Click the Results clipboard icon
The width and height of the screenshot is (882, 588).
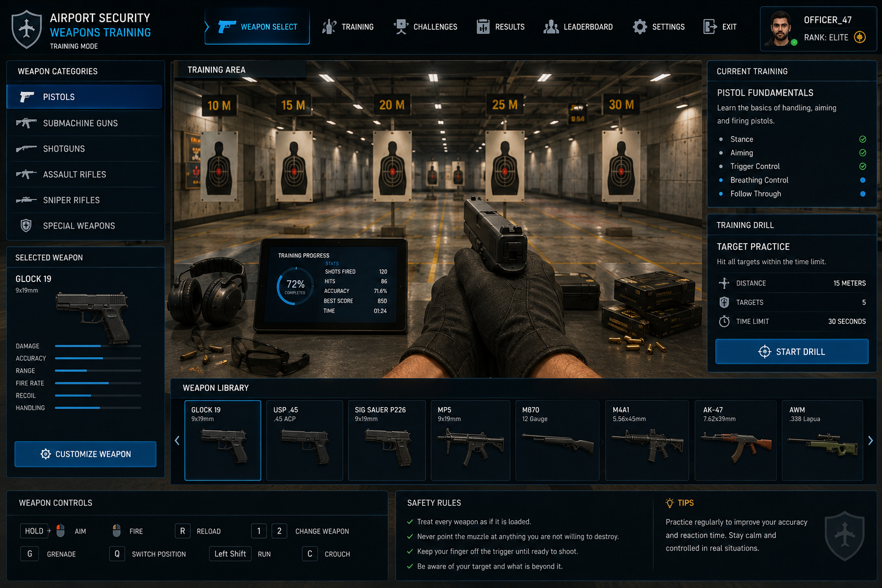[x=483, y=26]
